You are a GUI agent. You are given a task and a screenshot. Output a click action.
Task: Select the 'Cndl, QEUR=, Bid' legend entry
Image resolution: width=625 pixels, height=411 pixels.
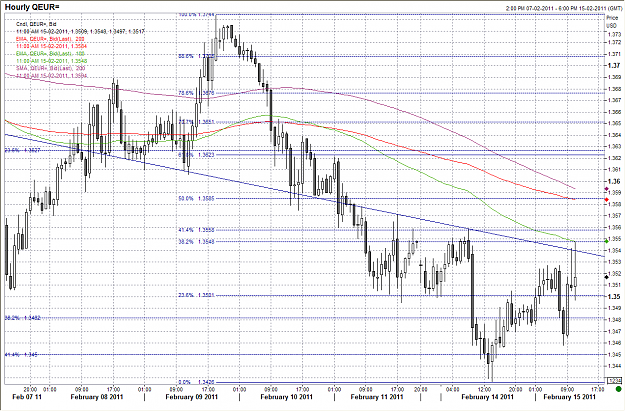[x=36, y=24]
